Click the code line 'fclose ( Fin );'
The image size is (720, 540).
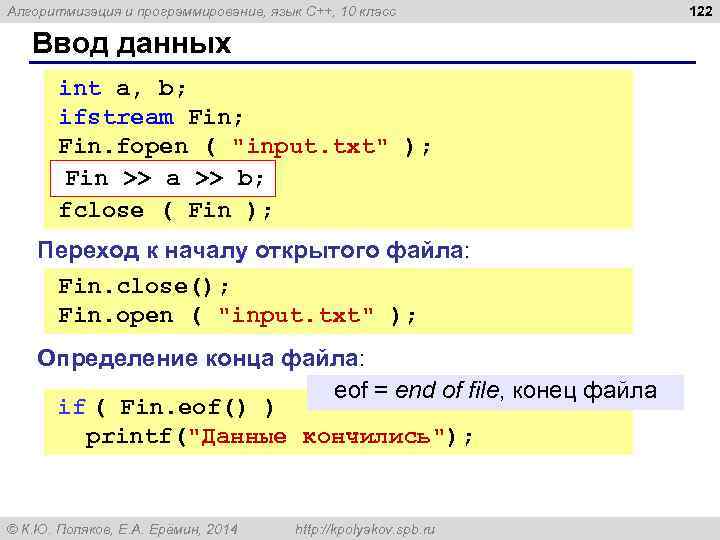coord(165,210)
